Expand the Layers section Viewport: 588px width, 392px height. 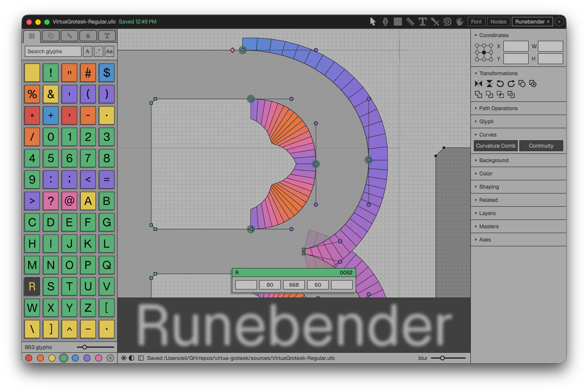[x=485, y=213]
